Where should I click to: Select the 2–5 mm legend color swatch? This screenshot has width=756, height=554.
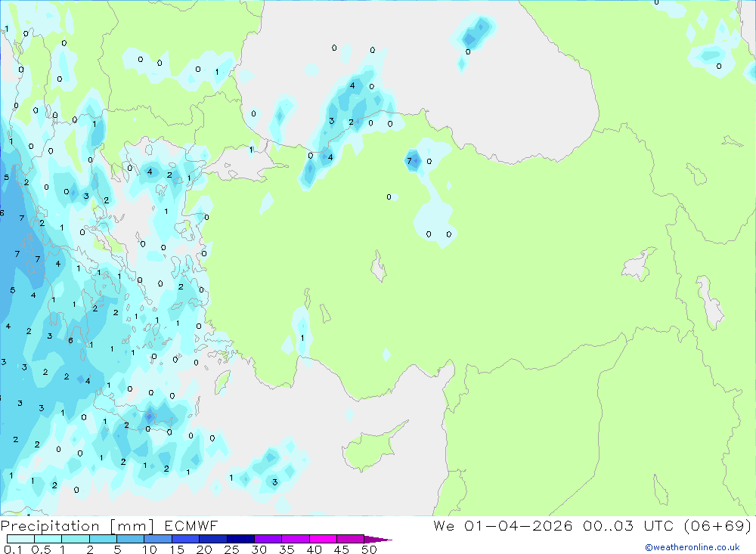pos(103,539)
